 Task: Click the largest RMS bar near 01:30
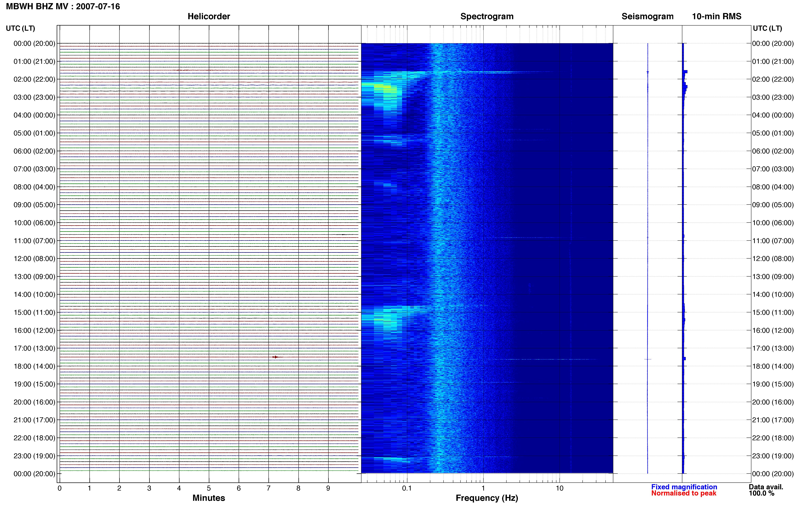pos(685,71)
